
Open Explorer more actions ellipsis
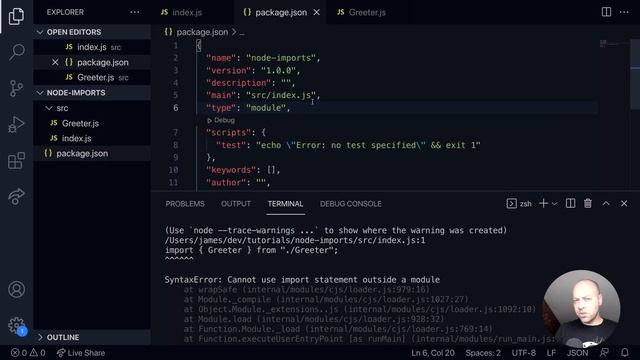(135, 12)
